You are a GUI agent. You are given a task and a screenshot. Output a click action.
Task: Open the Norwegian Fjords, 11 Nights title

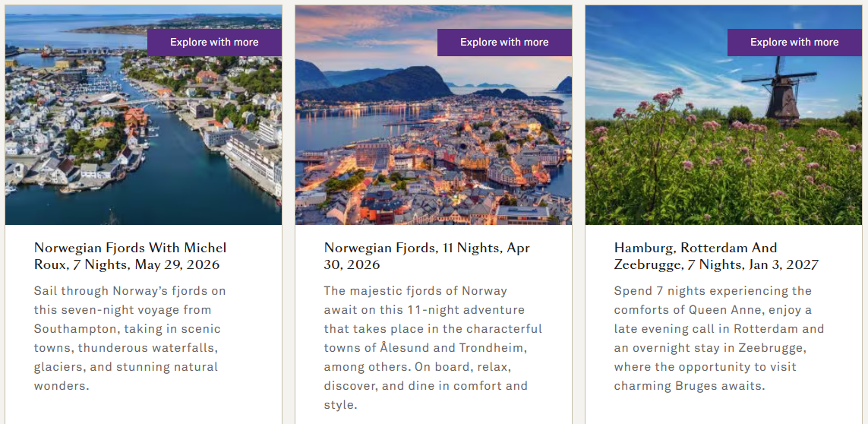[427, 256]
